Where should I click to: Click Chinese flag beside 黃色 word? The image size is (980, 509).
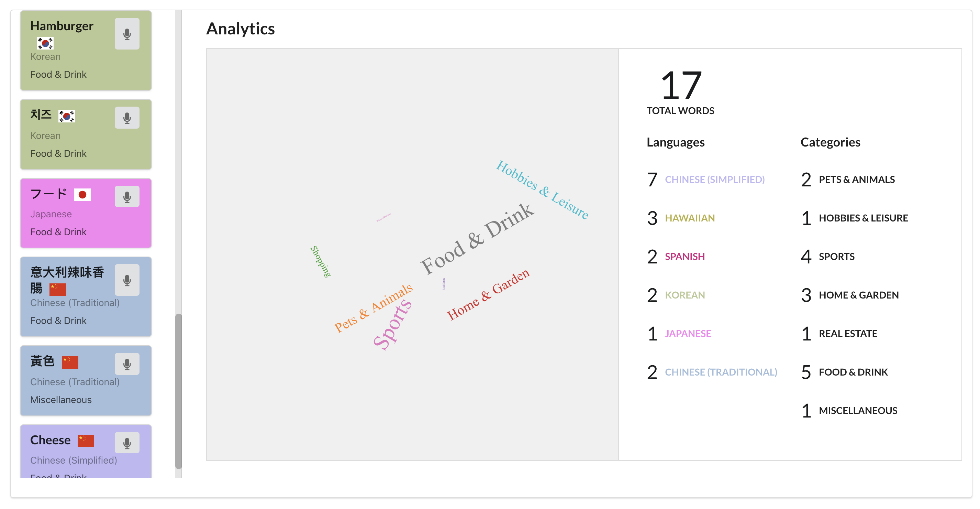click(x=70, y=362)
